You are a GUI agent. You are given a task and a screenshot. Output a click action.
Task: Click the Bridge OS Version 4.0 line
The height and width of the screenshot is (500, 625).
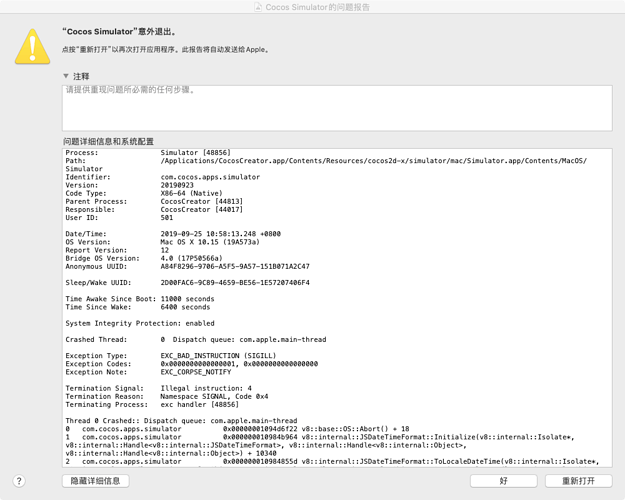pyautogui.click(x=144, y=258)
